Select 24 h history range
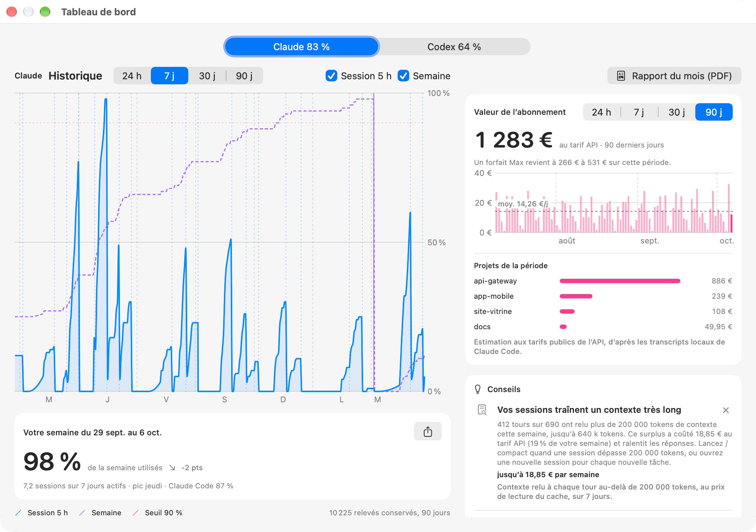 [132, 76]
